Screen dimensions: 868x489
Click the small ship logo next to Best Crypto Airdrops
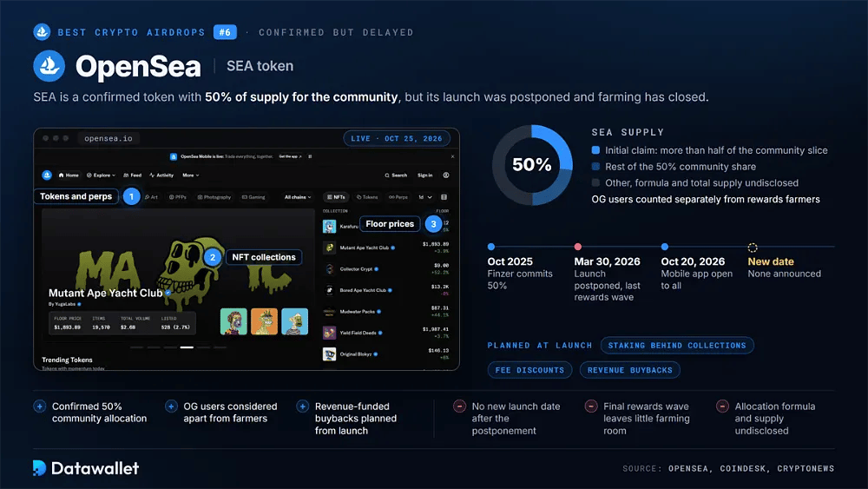pyautogui.click(x=42, y=32)
